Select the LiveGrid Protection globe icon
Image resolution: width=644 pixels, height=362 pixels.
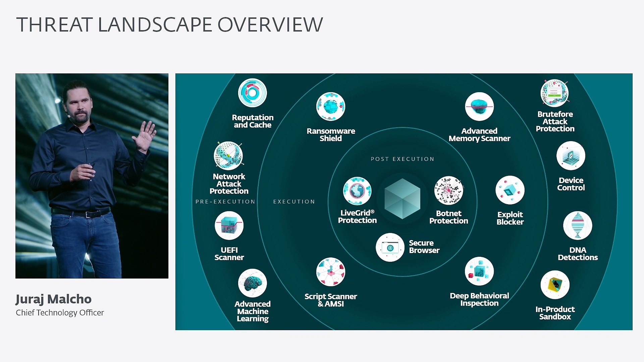coord(357,191)
